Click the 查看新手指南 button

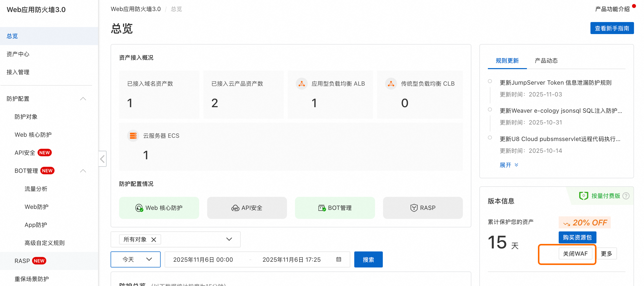612,28
